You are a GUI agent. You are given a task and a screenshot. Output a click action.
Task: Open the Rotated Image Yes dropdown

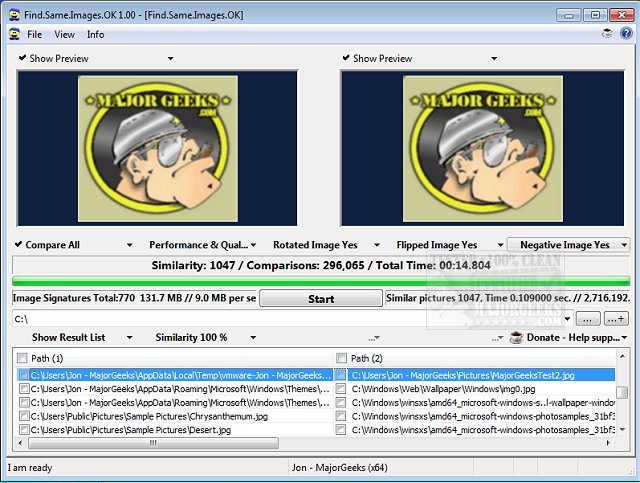click(x=326, y=245)
